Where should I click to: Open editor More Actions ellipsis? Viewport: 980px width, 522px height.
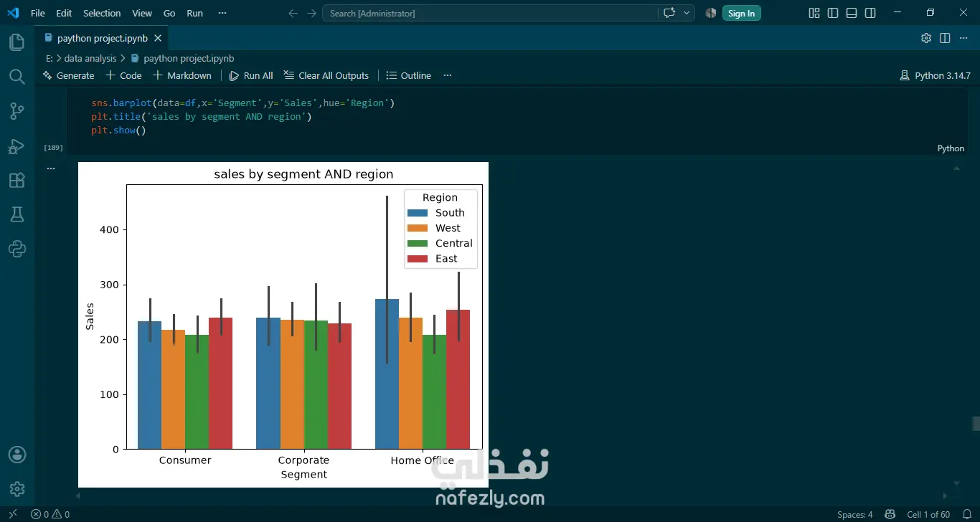(963, 38)
